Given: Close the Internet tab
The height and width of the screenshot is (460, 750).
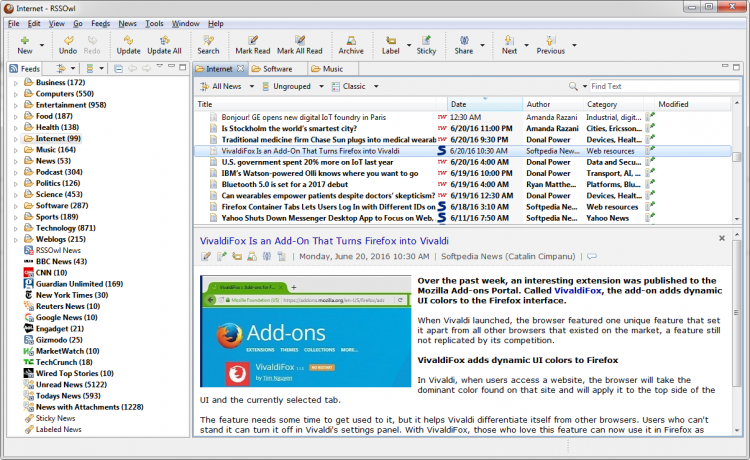Looking at the screenshot, I should 241,69.
